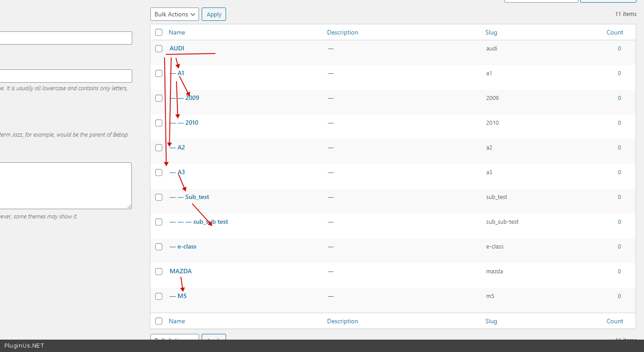Sort the table by Name column
This screenshot has height=352, width=644.
coord(177,32)
